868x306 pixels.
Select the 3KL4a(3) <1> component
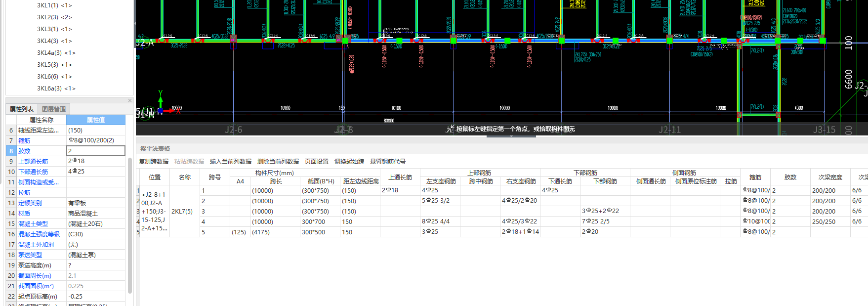click(56, 53)
